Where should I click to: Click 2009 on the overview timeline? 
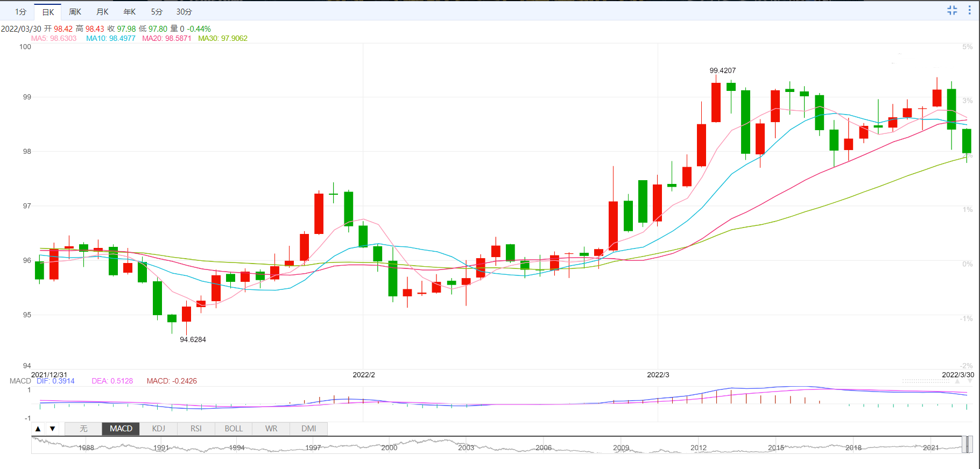point(621,447)
